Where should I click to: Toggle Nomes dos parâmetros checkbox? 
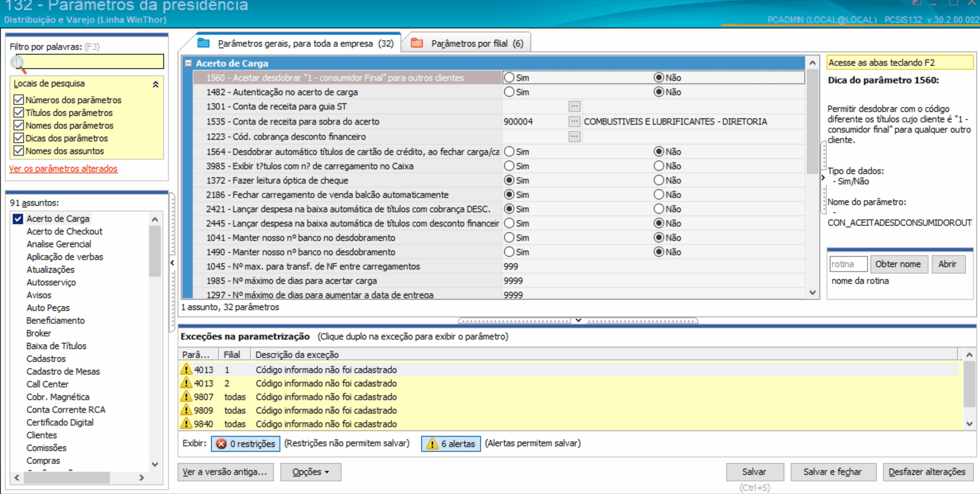click(x=19, y=125)
